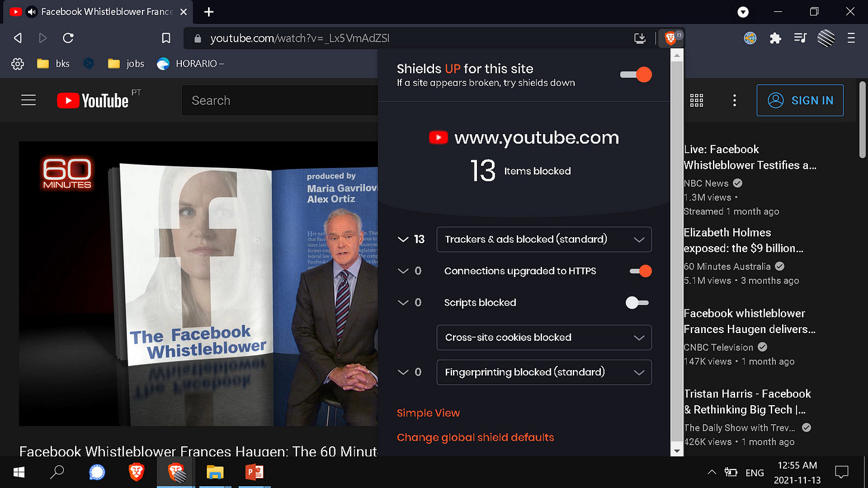Viewport: 868px width, 488px height.
Task: Click the CNBC Television channel name
Action: tap(719, 347)
